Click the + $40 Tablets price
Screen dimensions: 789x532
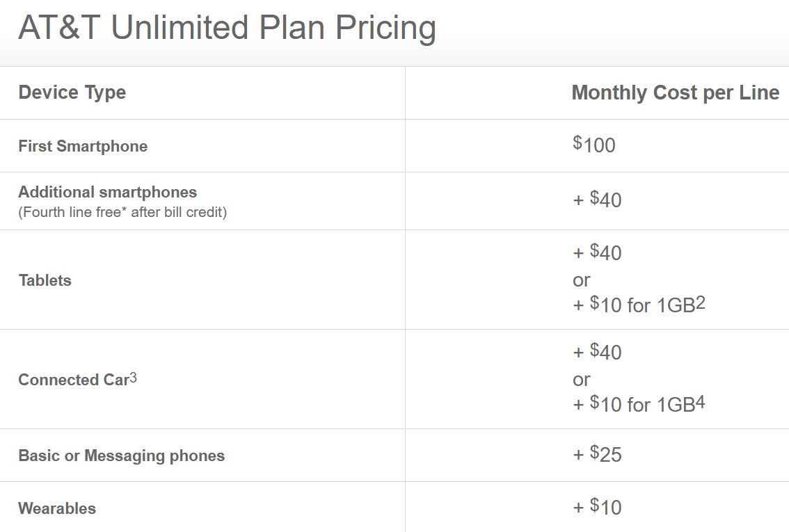click(x=597, y=252)
